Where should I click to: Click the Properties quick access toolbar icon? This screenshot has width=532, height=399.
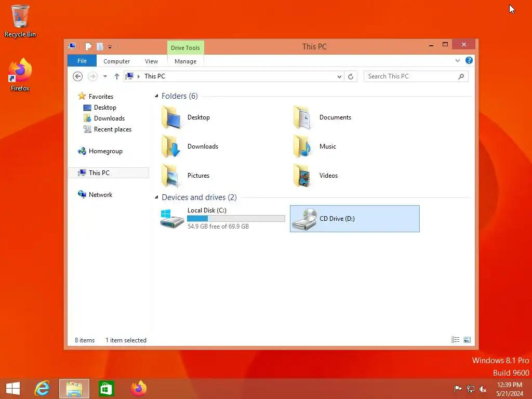pyautogui.click(x=88, y=46)
